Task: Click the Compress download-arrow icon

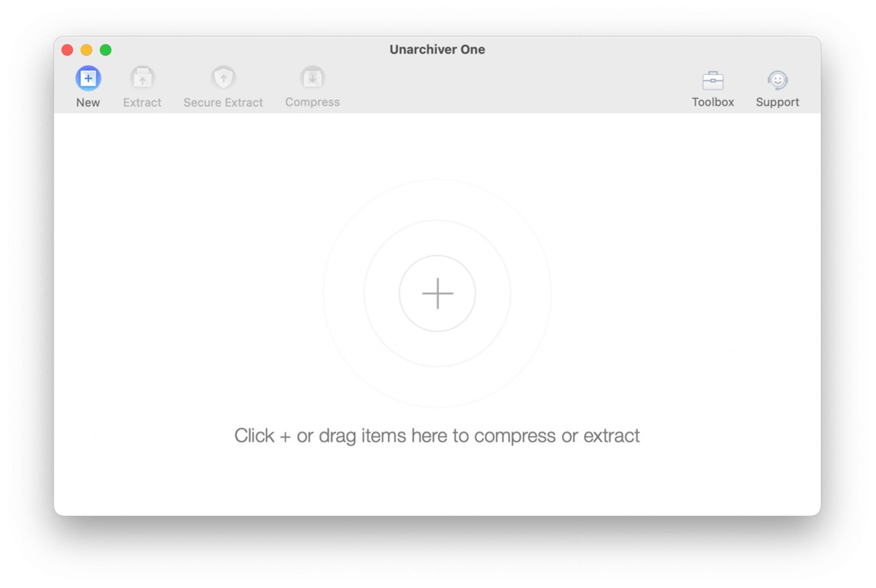Action: [x=312, y=78]
